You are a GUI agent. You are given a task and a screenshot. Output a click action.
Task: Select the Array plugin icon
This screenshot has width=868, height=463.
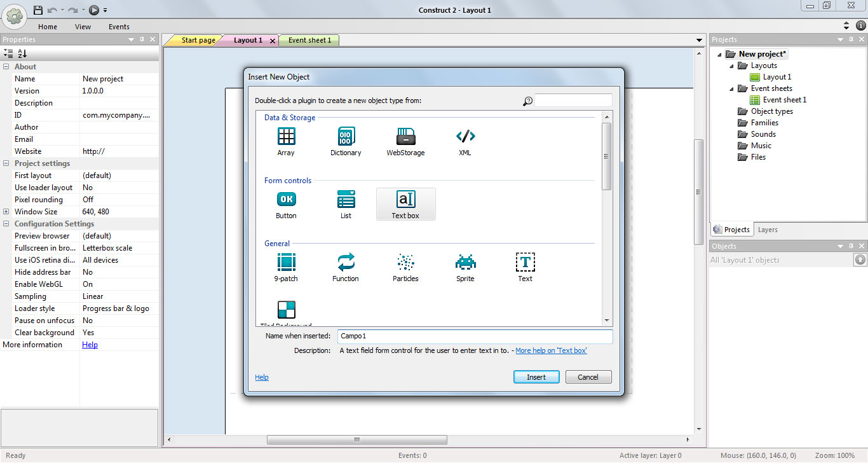coord(286,136)
